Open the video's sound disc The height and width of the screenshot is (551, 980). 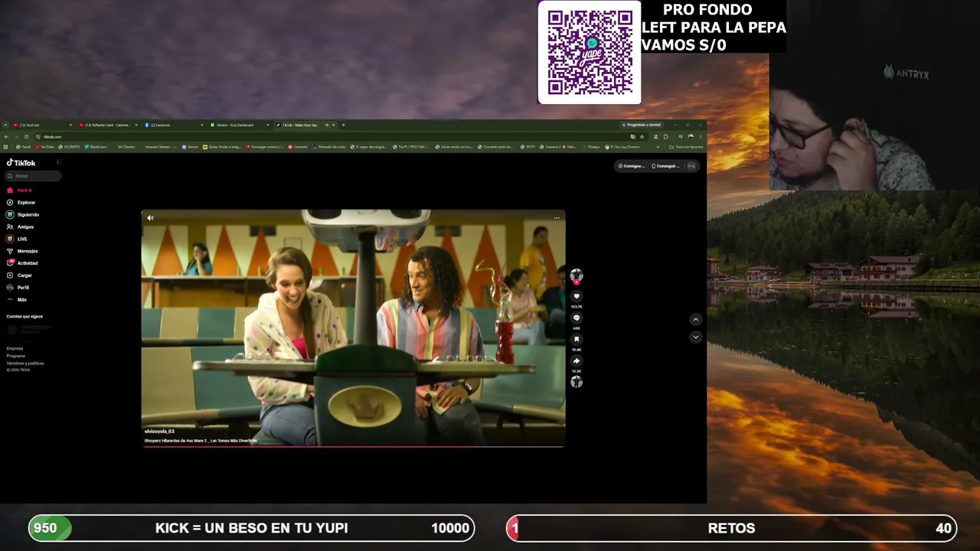(577, 382)
